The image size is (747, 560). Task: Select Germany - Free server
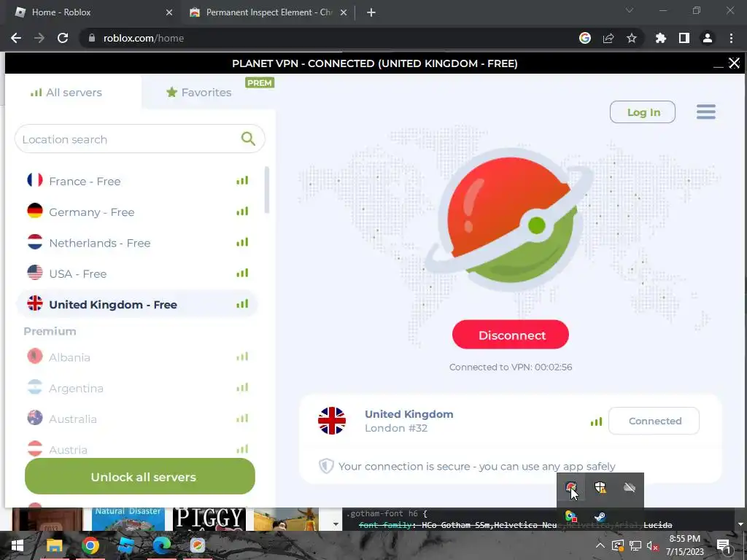[x=137, y=211]
